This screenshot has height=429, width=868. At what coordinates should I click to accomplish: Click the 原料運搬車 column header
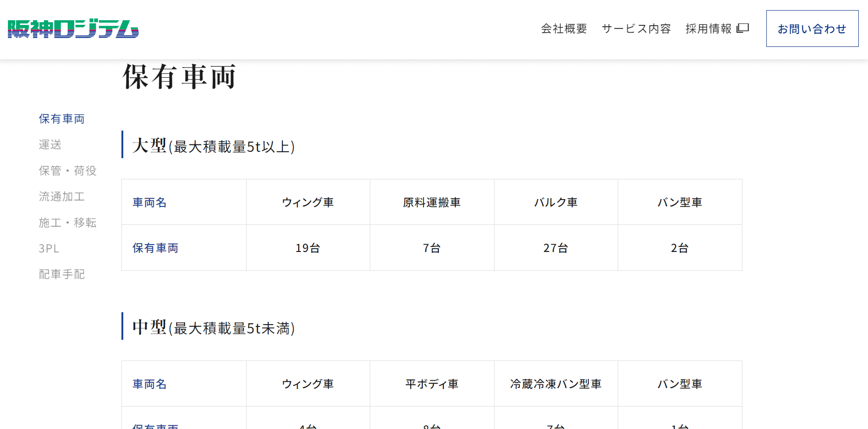(431, 202)
